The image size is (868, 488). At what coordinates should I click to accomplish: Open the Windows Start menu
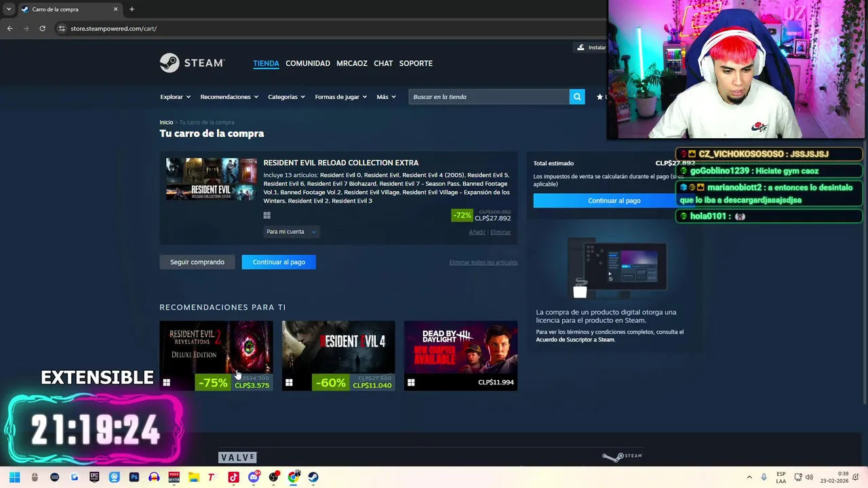14,477
